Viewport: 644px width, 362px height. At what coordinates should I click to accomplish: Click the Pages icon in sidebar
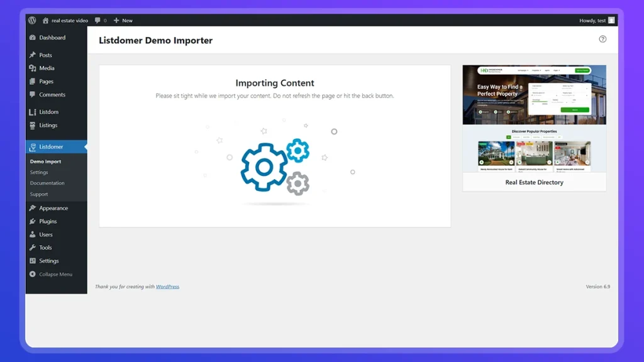pos(33,81)
